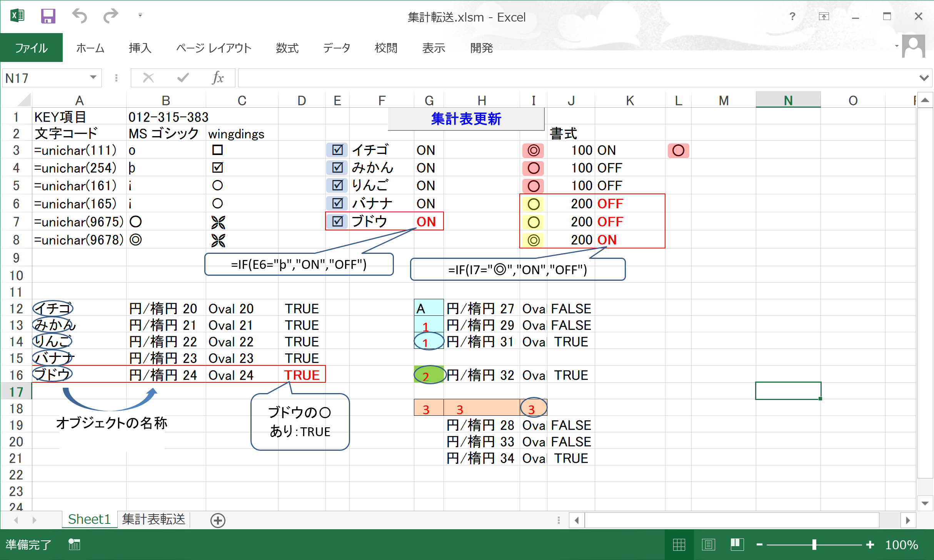Click the Insert Function fx icon
Viewport: 934px width, 560px height.
pyautogui.click(x=218, y=78)
